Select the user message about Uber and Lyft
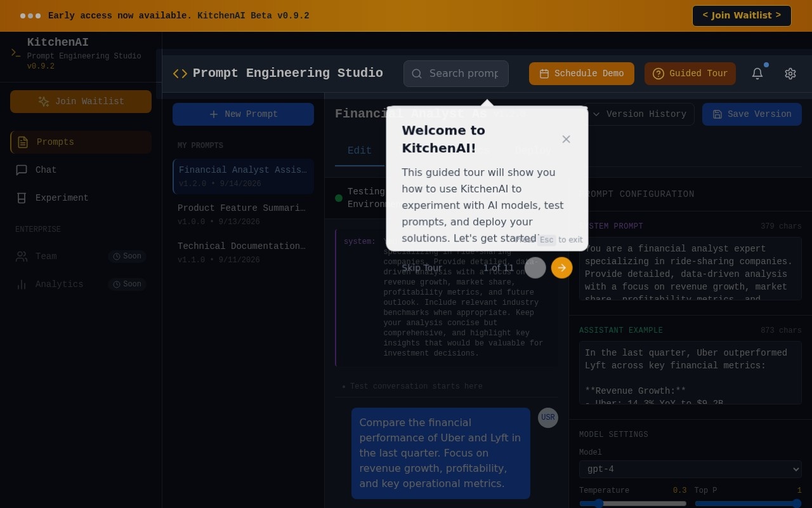Screen dimensions: 812x508 tap(441, 453)
